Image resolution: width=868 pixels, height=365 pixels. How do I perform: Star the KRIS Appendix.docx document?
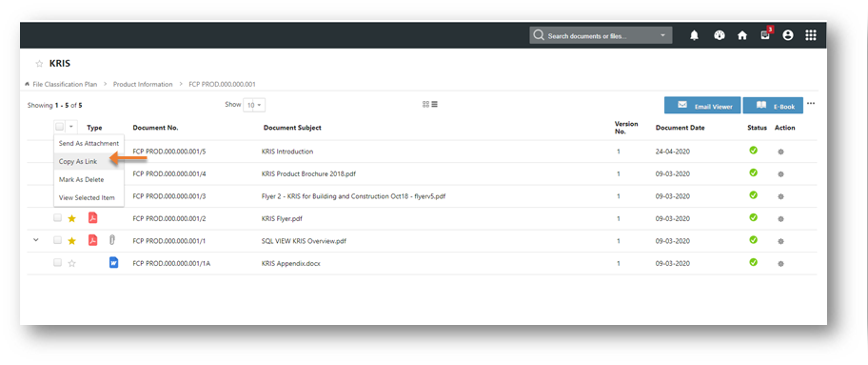pos(71,263)
